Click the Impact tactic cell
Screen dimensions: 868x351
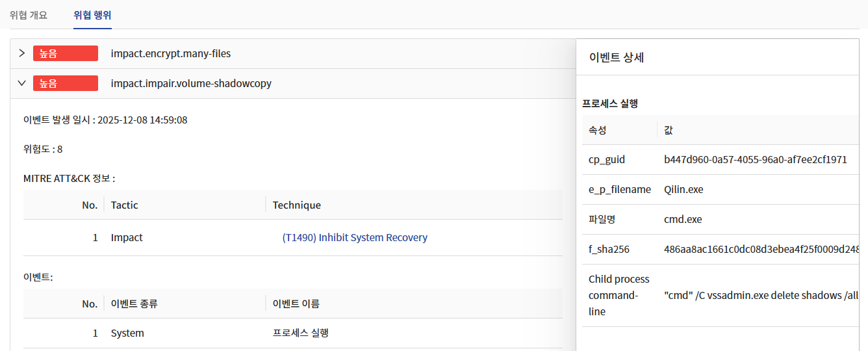pos(127,238)
